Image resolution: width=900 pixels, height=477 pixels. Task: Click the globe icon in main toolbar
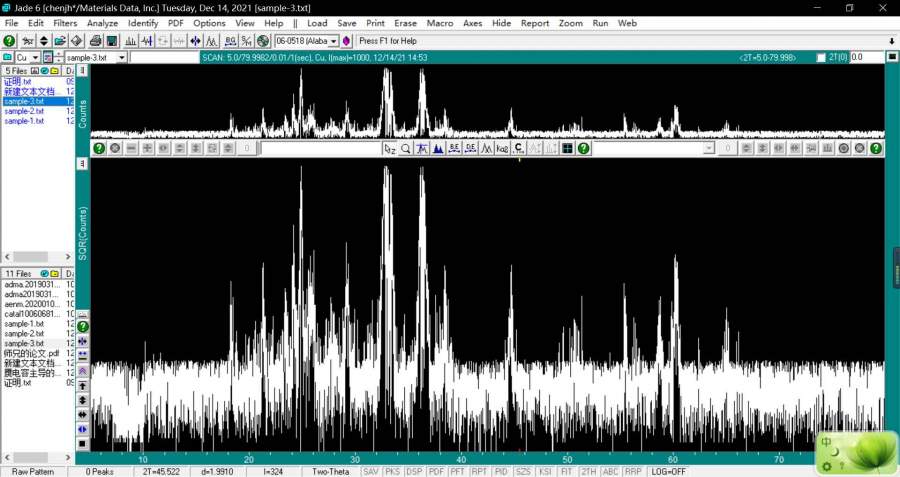[263, 41]
